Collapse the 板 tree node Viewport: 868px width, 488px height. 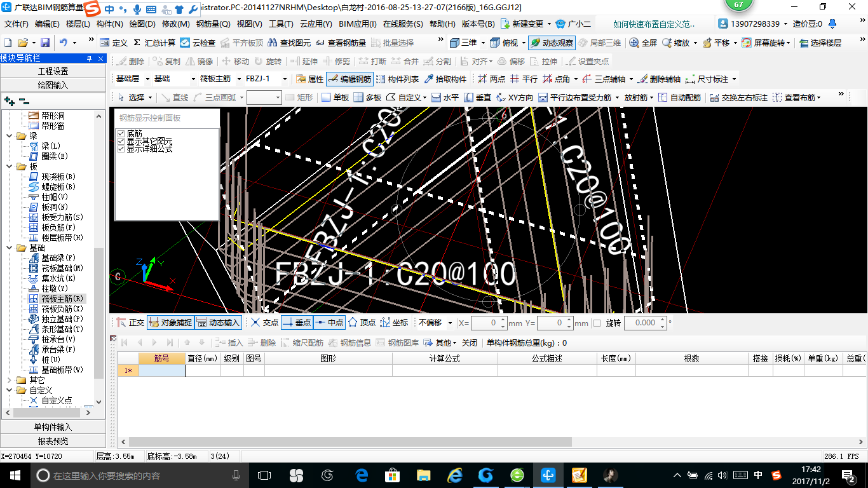[10, 166]
